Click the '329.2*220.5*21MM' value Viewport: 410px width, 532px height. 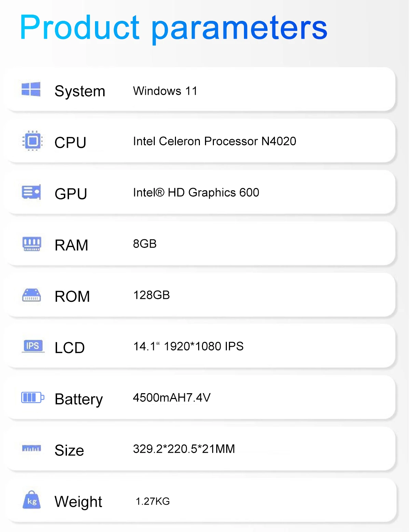tap(184, 449)
